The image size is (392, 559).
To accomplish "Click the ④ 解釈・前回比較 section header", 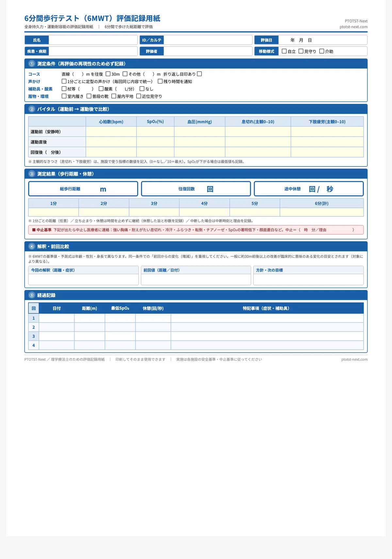I will click(x=196, y=247).
